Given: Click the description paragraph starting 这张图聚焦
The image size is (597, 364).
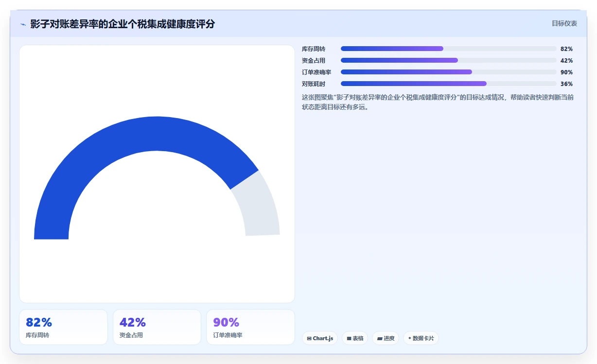Looking at the screenshot, I should click(x=438, y=102).
